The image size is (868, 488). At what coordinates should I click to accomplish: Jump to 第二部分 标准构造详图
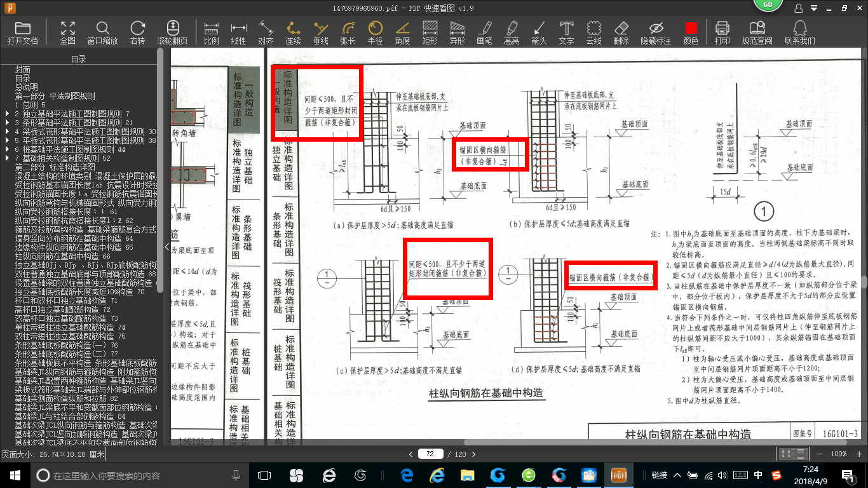coord(55,167)
